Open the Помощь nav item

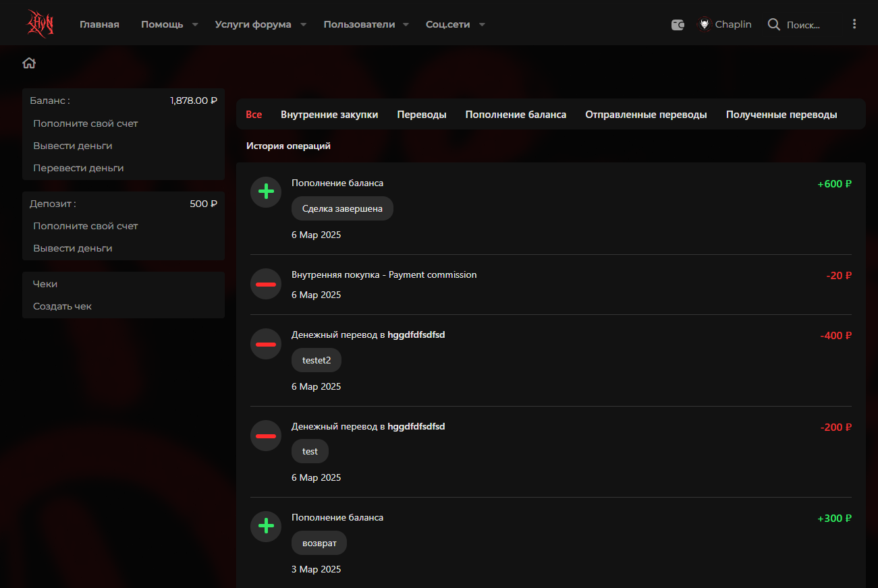(162, 24)
